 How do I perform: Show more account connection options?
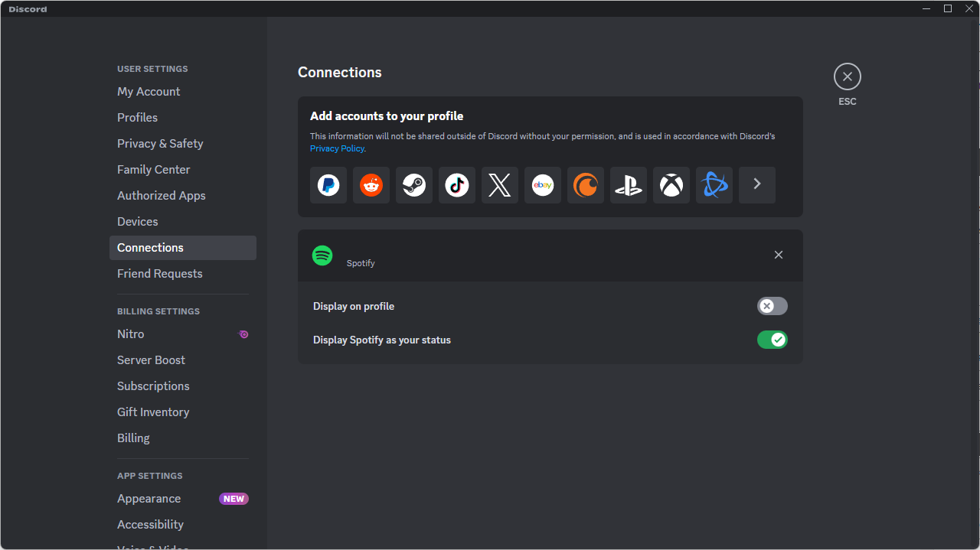(757, 185)
